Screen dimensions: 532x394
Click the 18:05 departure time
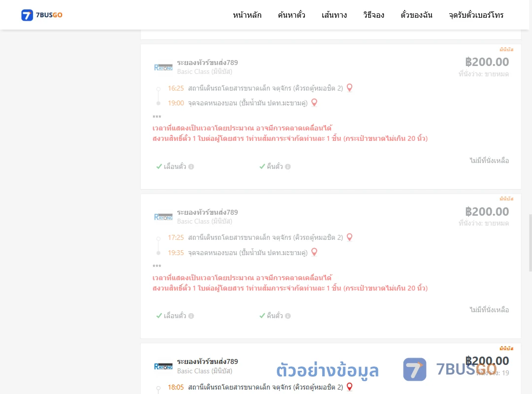tap(176, 387)
